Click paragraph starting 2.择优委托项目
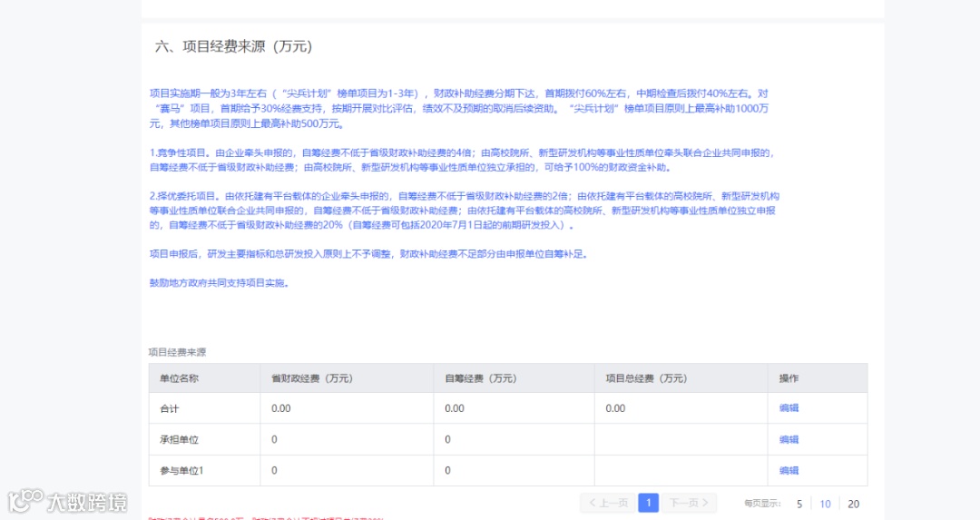 pyautogui.click(x=465, y=210)
